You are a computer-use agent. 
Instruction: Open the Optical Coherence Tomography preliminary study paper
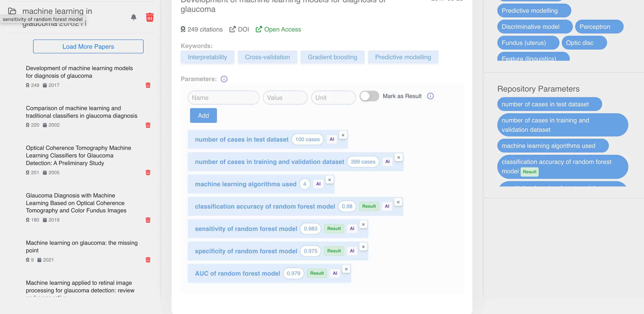[x=78, y=155]
